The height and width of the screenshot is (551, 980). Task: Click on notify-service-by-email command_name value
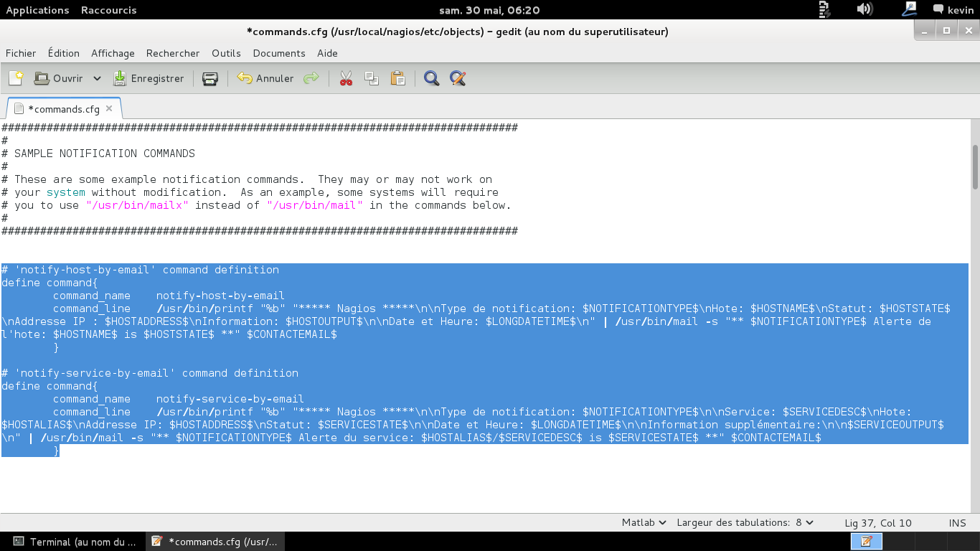[x=230, y=399]
